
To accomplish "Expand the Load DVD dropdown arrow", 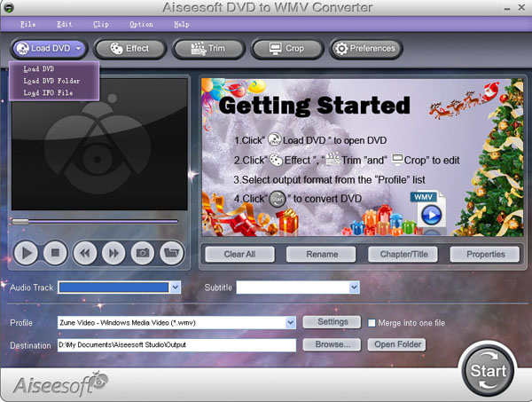I will tap(79, 49).
